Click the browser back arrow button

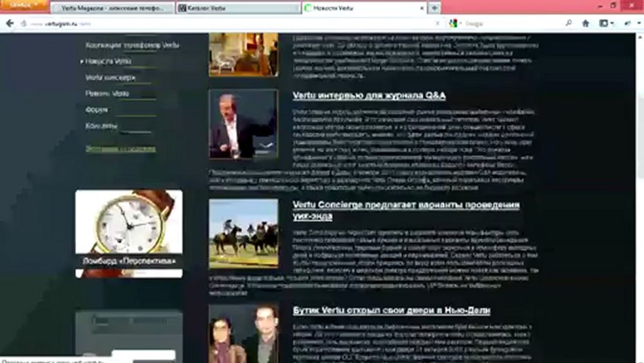click(x=10, y=24)
